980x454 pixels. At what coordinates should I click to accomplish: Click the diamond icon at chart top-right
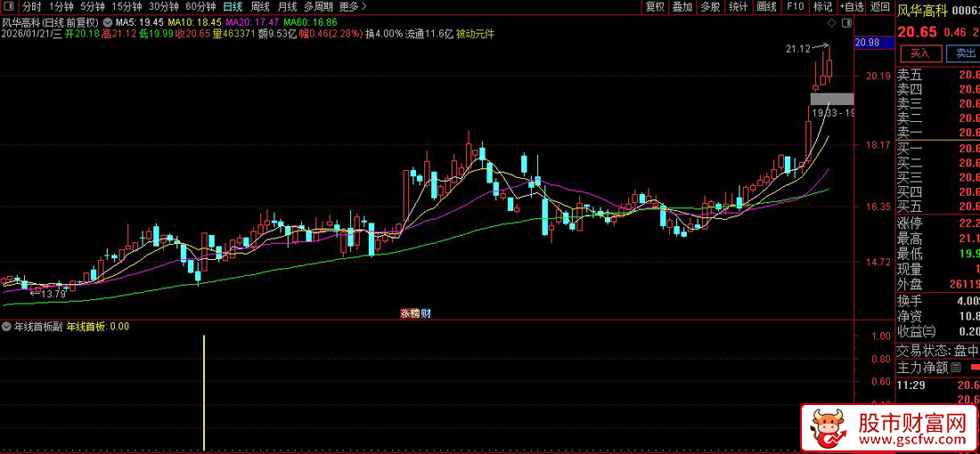point(831,23)
